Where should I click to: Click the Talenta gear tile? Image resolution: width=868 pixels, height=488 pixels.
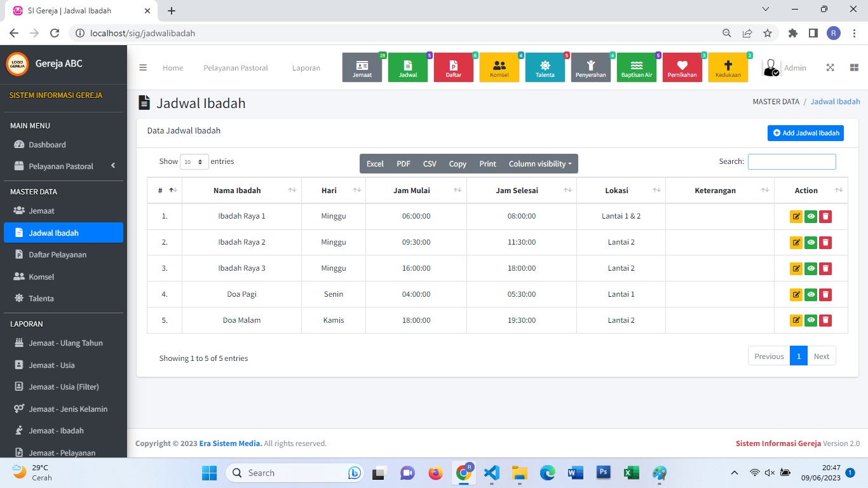545,67
